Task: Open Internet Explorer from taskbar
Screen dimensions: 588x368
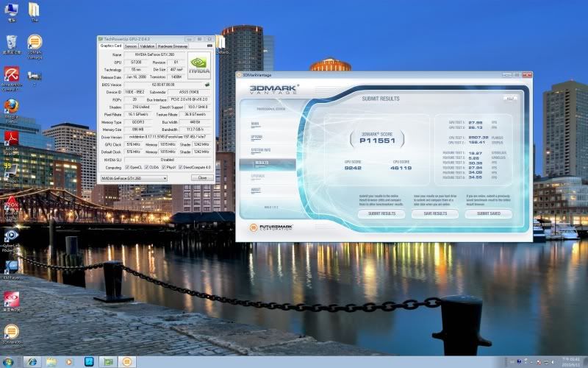Action: (x=32, y=362)
